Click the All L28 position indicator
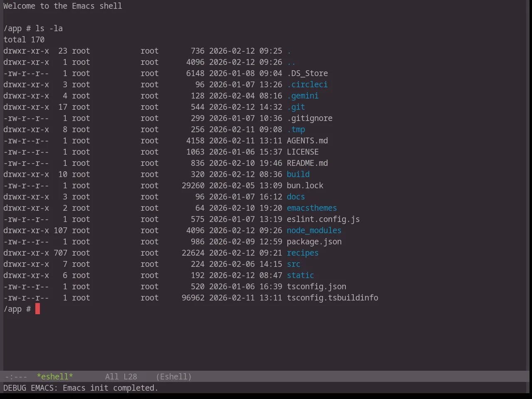Screen dimensions: 532x399 coord(121,377)
